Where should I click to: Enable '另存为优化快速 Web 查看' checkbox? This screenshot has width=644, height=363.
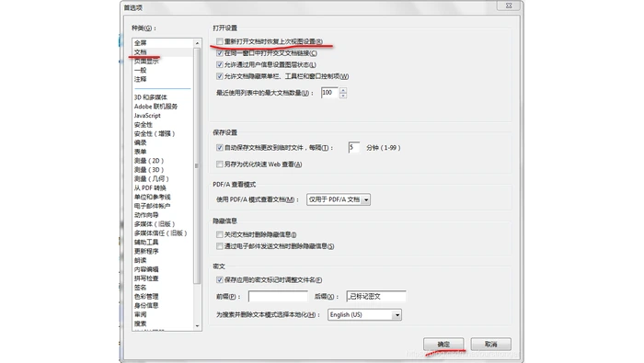pos(220,164)
